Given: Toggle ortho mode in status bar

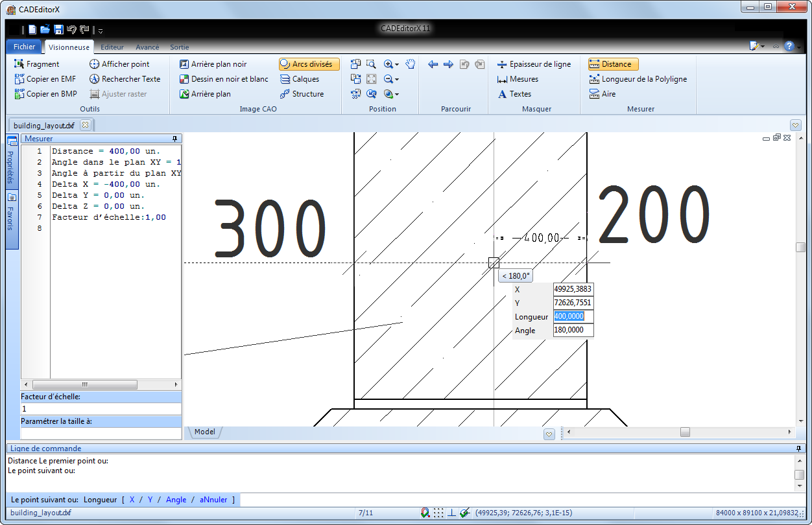Looking at the screenshot, I should (x=452, y=513).
